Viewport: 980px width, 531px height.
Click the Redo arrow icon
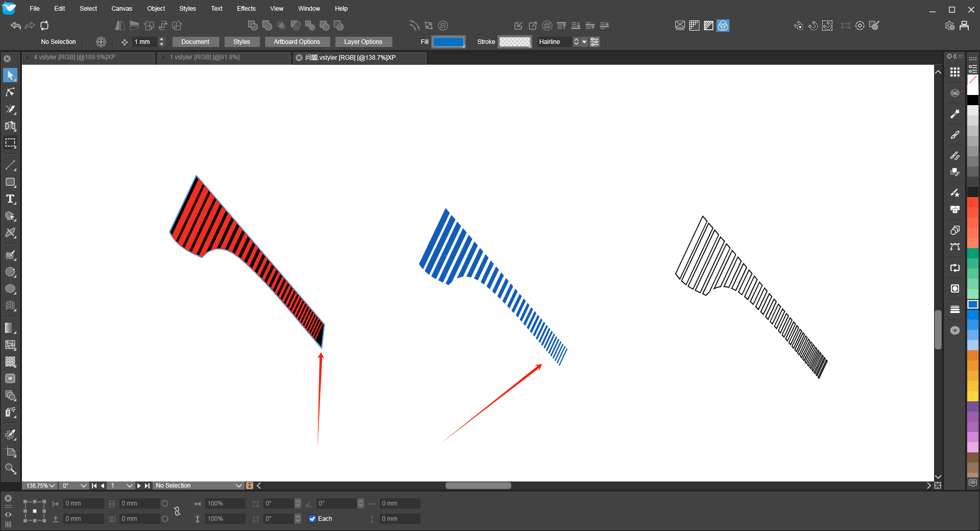(30, 26)
